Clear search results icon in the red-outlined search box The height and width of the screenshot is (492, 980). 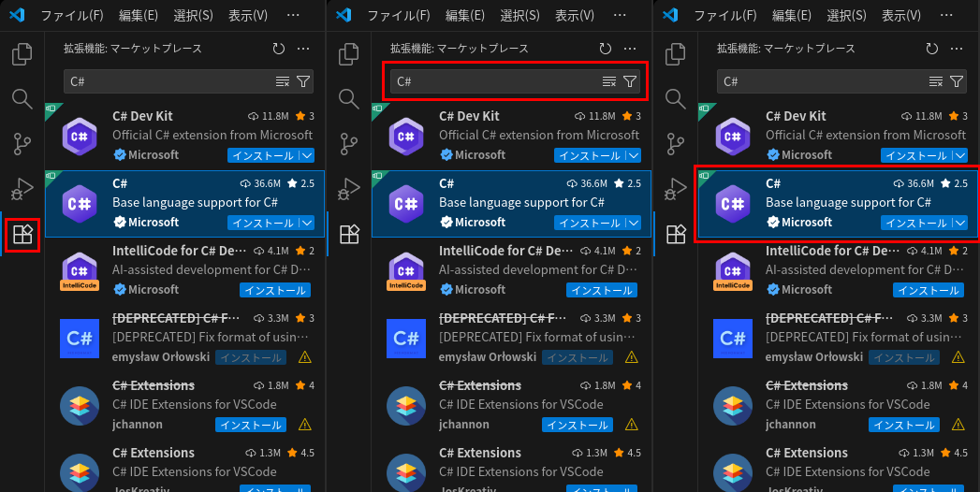pyautogui.click(x=609, y=82)
